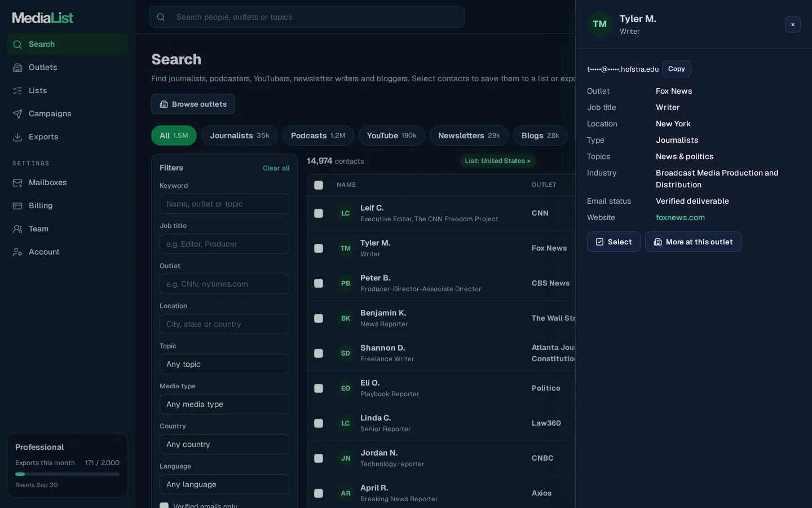Click the TM avatar in detail panel

(x=600, y=24)
